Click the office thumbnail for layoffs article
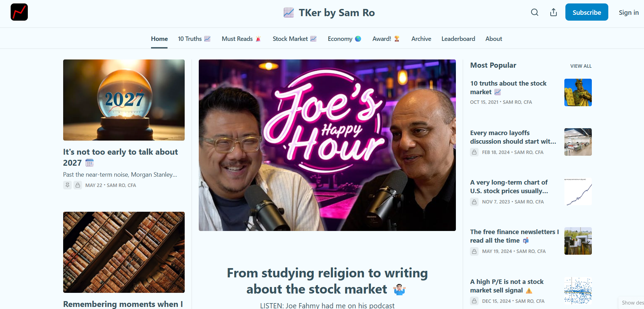The height and width of the screenshot is (309, 644). [x=578, y=142]
